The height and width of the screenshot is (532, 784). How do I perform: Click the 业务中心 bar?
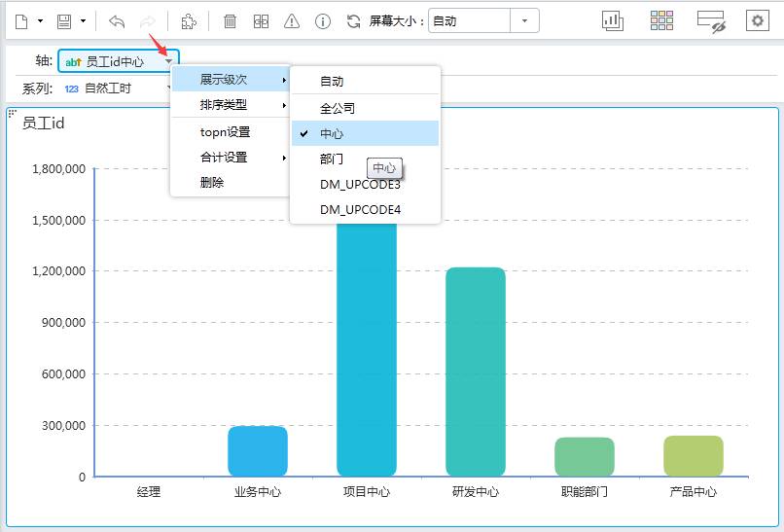258,451
